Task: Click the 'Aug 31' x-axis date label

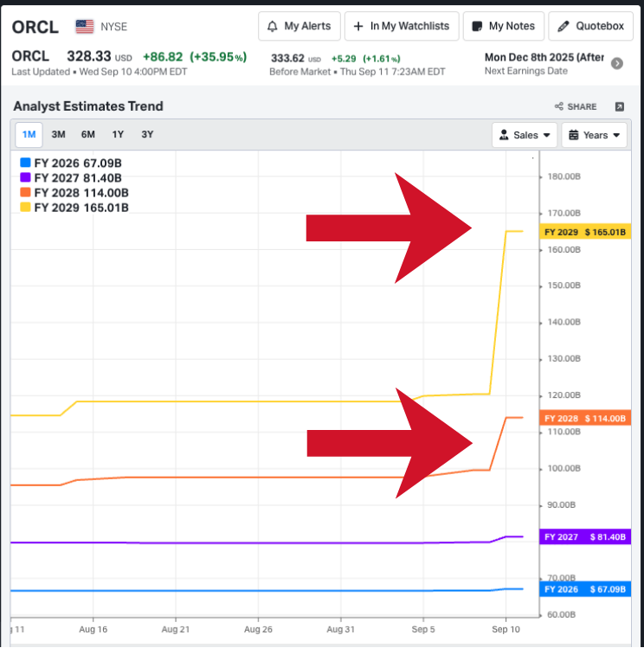Action: click(340, 630)
